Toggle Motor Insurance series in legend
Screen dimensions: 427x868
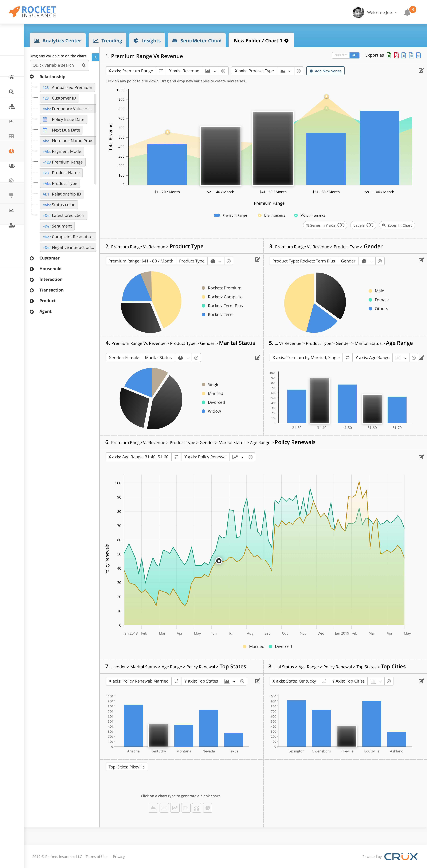tap(310, 215)
